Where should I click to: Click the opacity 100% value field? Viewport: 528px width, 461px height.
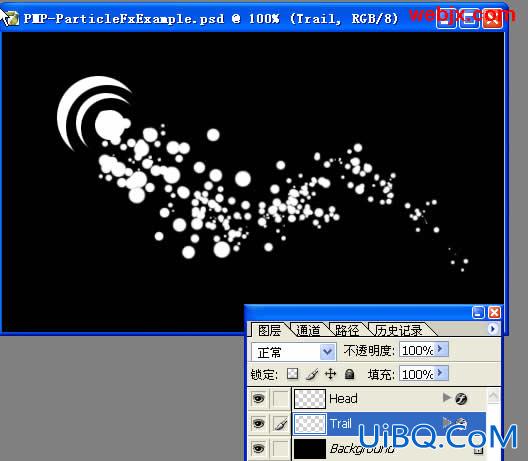pos(418,350)
